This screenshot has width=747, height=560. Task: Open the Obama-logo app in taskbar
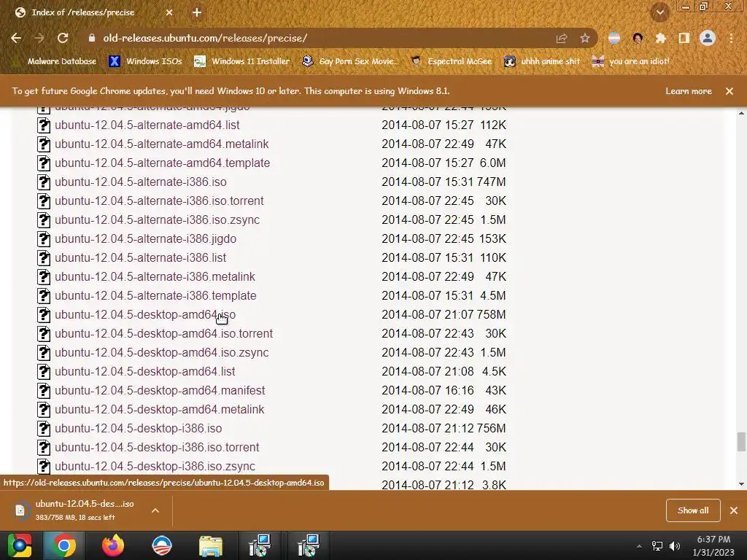tap(161, 545)
